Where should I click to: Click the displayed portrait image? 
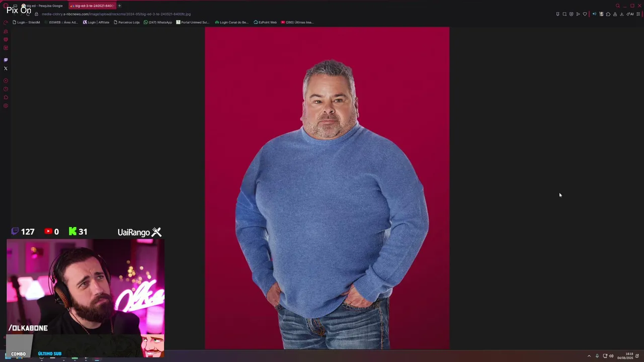pos(327,188)
